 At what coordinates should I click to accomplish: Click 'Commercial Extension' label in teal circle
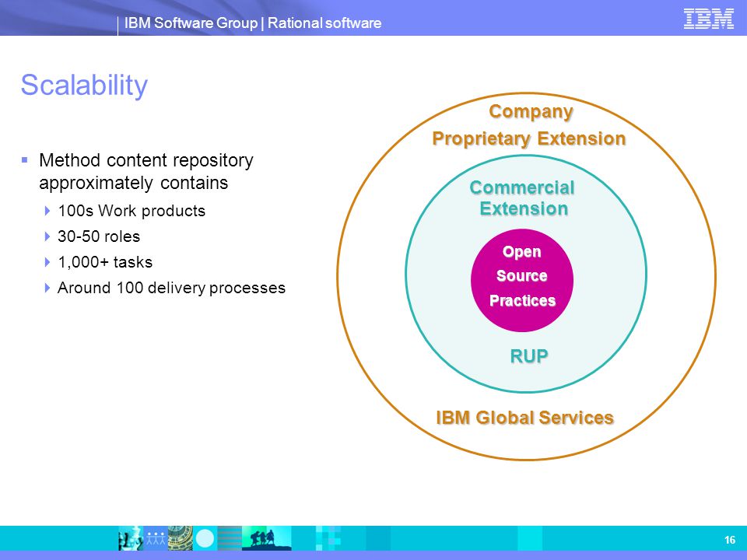tap(523, 198)
